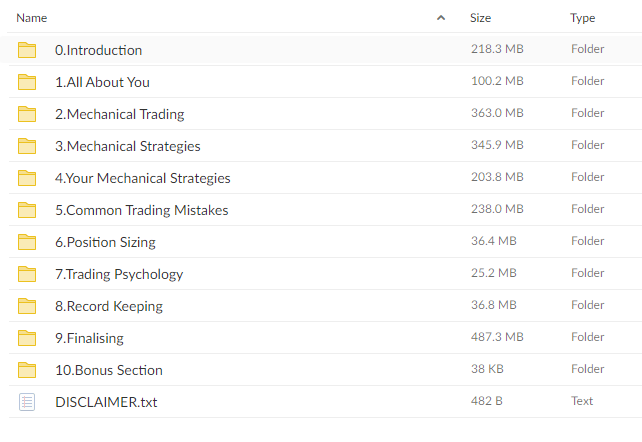The height and width of the screenshot is (442, 642).
Task: Click the 3.Mechanical Strategies folder icon
Action: click(27, 146)
